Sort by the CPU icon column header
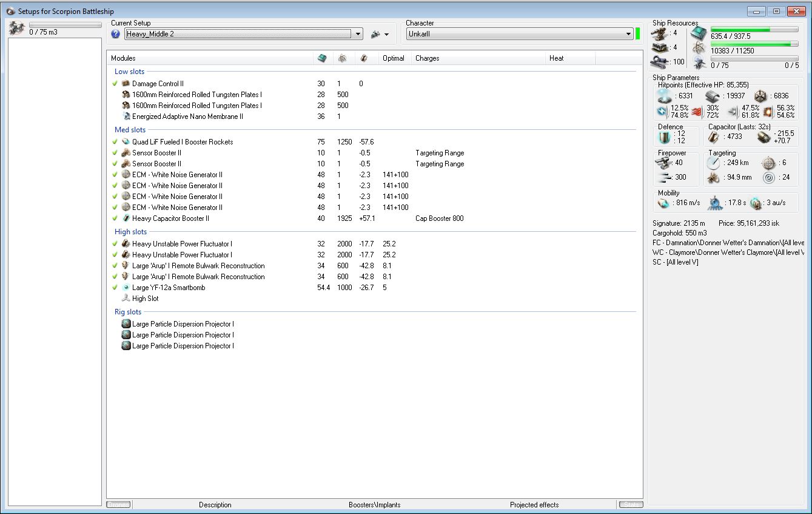 pyautogui.click(x=322, y=58)
